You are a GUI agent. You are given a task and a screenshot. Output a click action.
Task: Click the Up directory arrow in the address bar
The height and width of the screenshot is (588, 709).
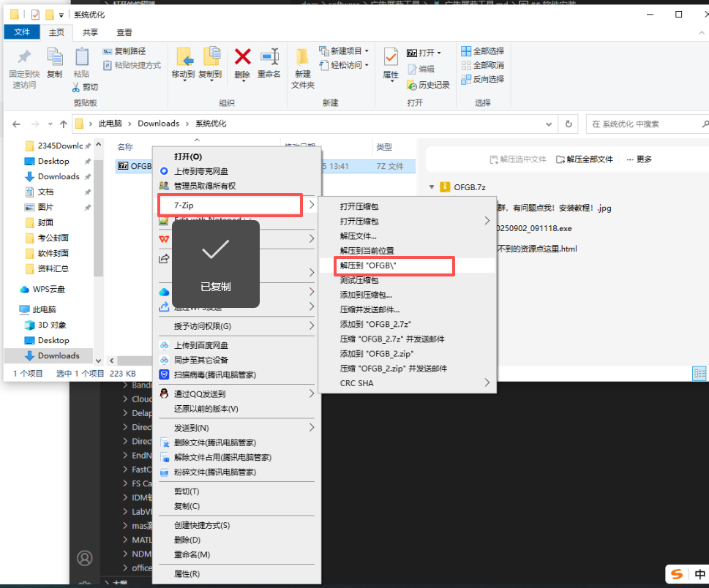pos(64,124)
